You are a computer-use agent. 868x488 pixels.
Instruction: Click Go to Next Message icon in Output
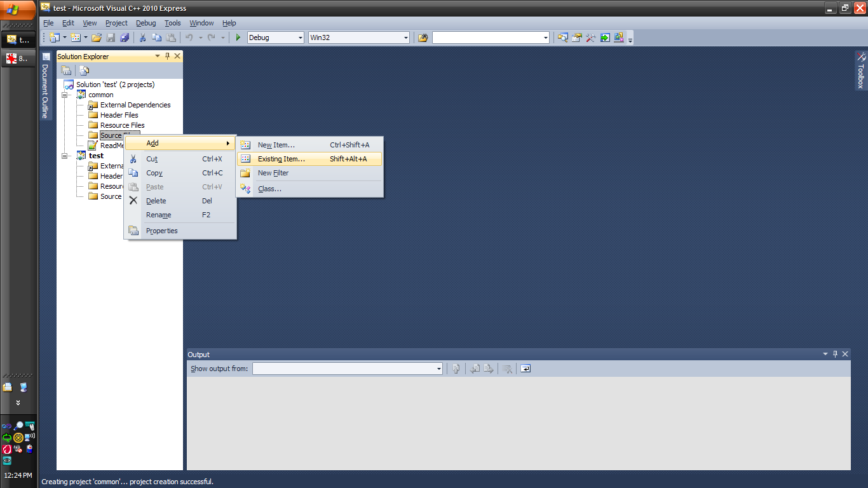(x=488, y=369)
